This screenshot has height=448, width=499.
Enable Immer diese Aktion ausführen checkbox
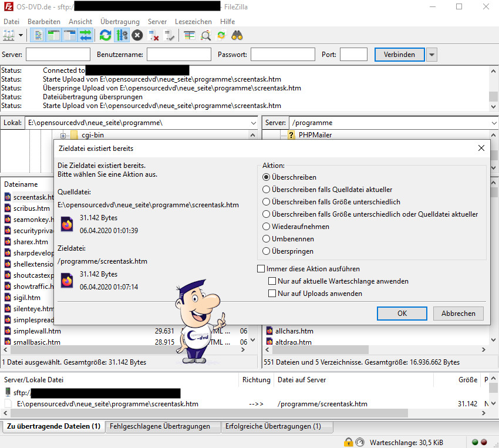(x=261, y=269)
